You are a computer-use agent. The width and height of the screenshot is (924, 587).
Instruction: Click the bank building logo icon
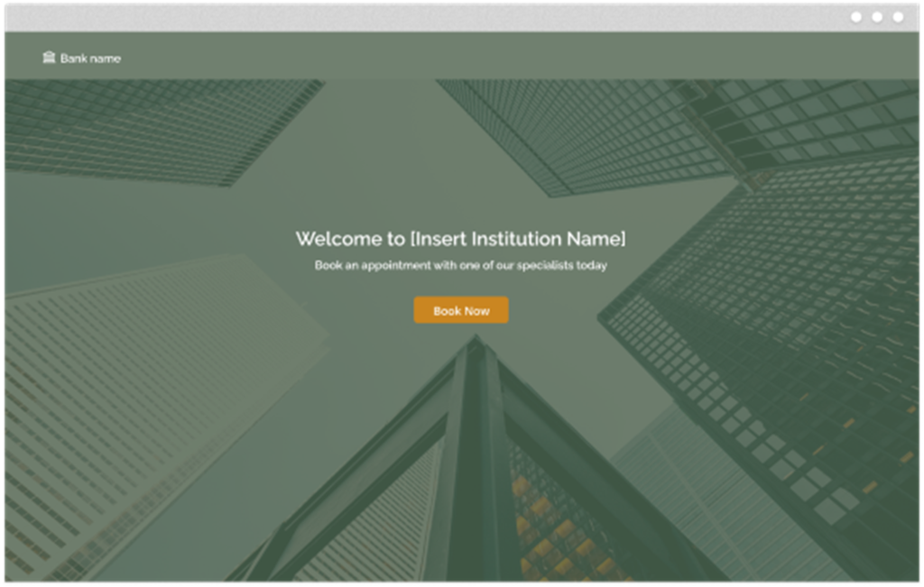(x=49, y=57)
